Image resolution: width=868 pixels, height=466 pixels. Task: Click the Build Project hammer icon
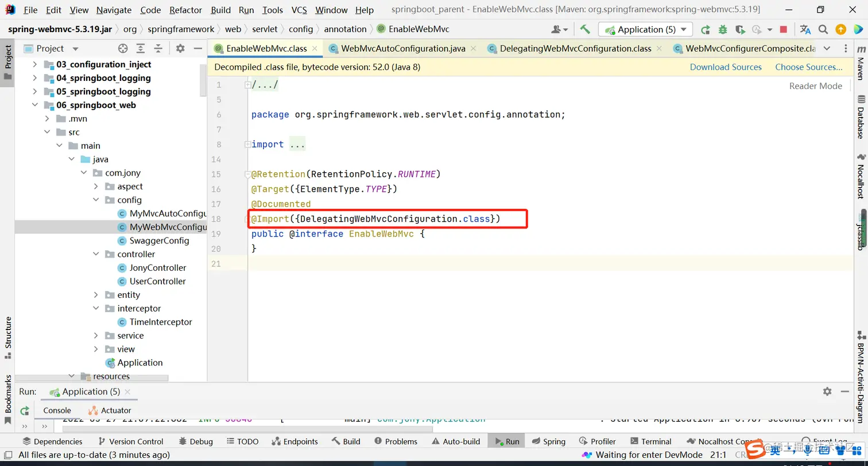coord(585,29)
